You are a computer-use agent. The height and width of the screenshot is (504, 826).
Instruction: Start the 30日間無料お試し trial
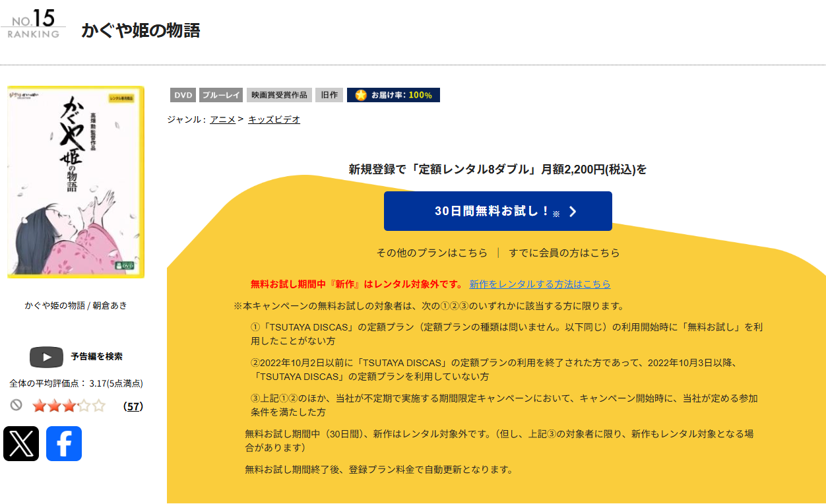tap(497, 211)
